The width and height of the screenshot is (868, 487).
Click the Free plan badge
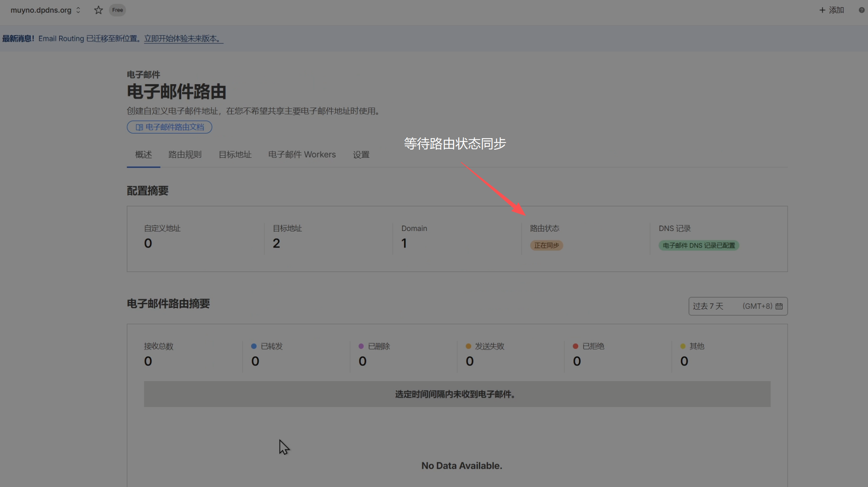[117, 10]
